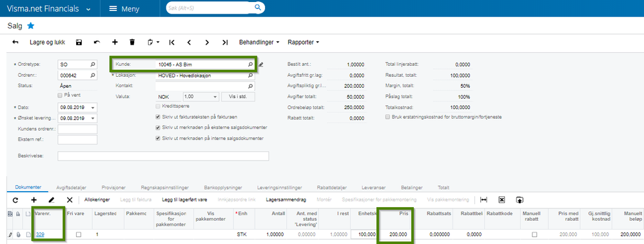Click Legg til lagerført vare button
Screen dimensions: 644x244
pos(184,199)
